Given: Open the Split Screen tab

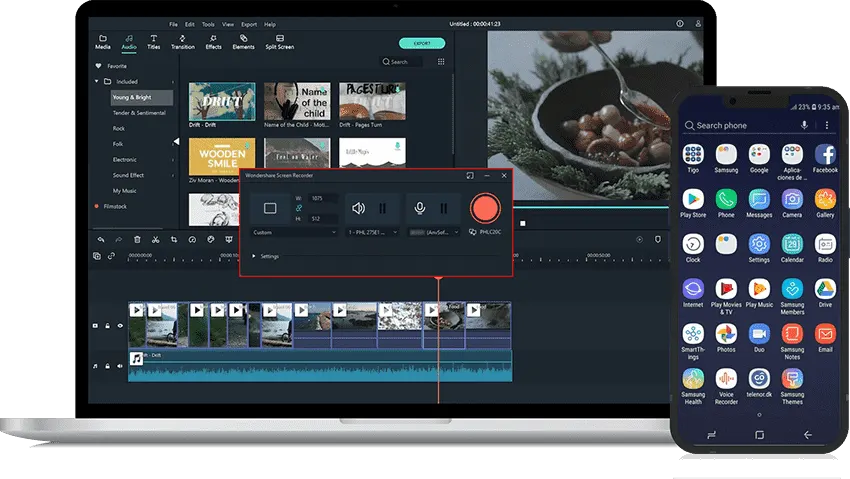Looking at the screenshot, I should pyautogui.click(x=280, y=42).
